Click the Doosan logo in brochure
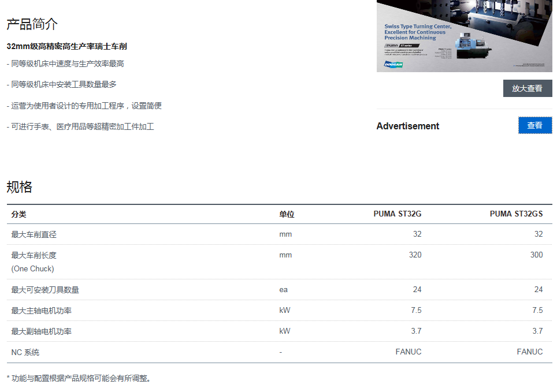 tap(393, 64)
